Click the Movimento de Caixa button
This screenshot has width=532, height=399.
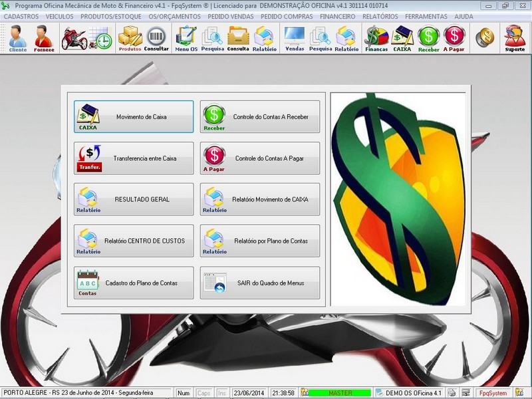[x=134, y=117]
